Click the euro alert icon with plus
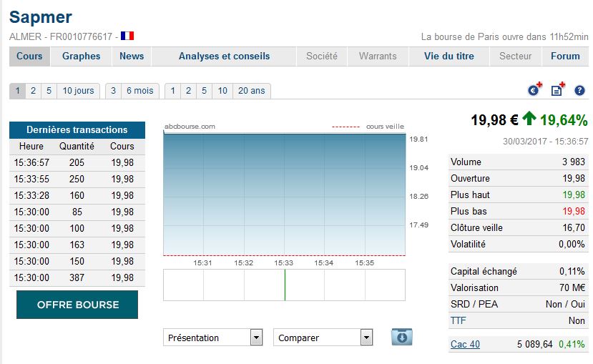 click(x=534, y=89)
